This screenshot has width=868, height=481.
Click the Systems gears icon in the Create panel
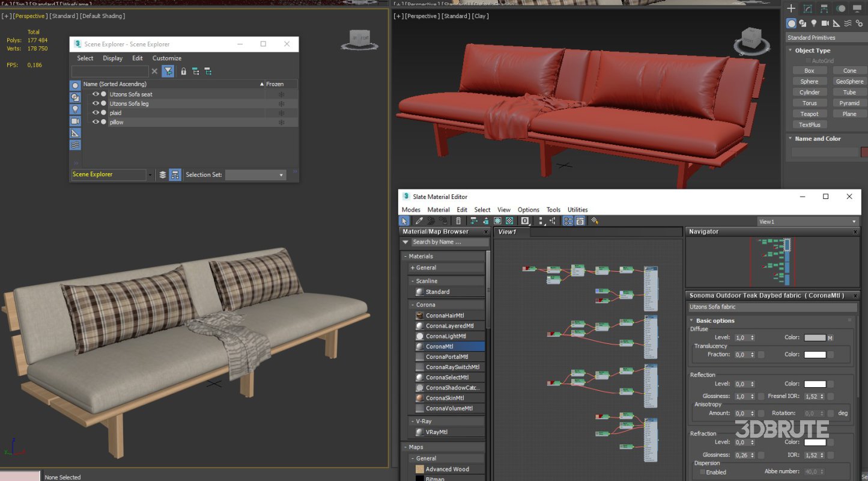click(859, 23)
